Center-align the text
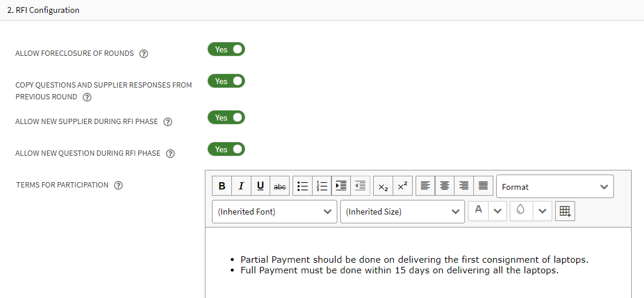 click(444, 186)
